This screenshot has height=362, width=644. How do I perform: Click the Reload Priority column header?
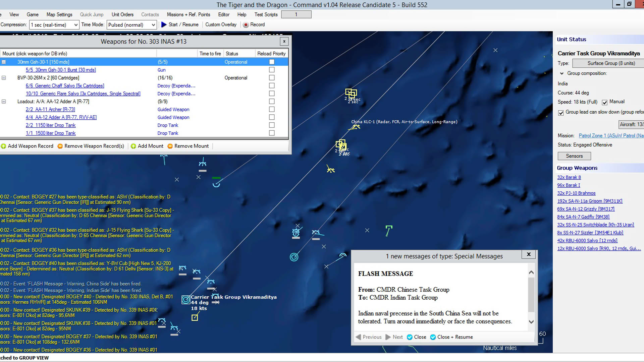coord(271,54)
